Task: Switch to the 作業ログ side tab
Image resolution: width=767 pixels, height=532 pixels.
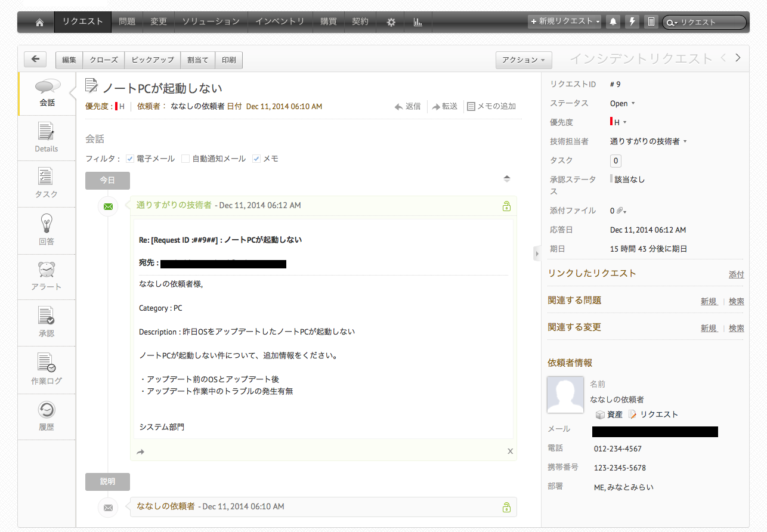Action: [47, 370]
